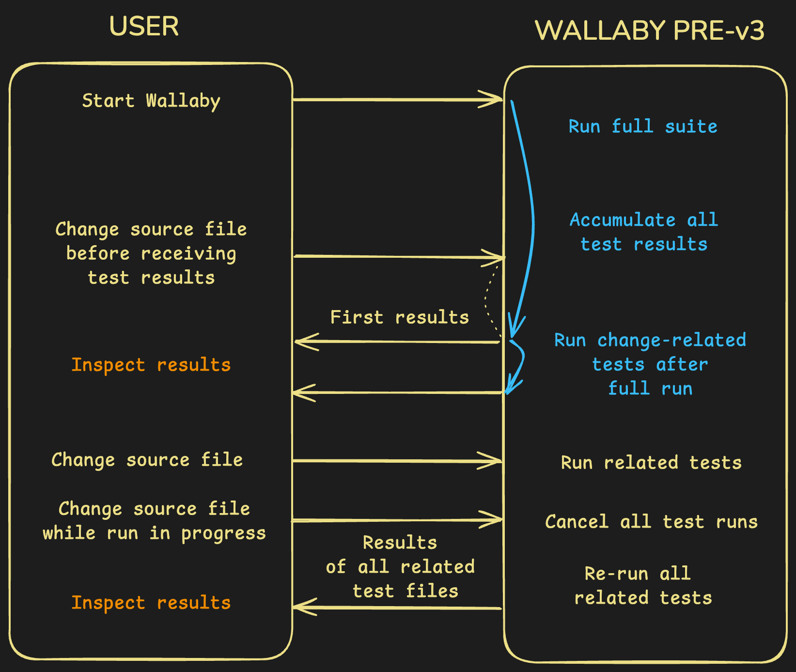Click the arrowhead pointing at Cancel all test runs

point(494,520)
